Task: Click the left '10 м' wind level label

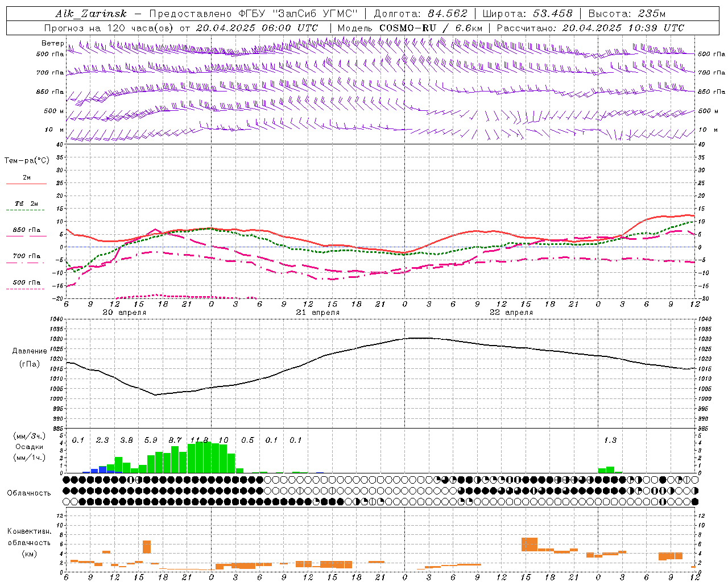Action: click(55, 130)
